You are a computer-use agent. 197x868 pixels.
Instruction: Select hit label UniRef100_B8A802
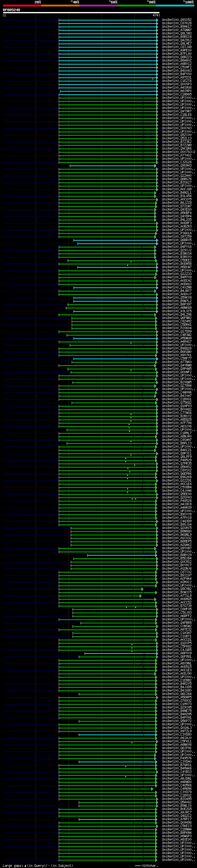tap(177, 60)
